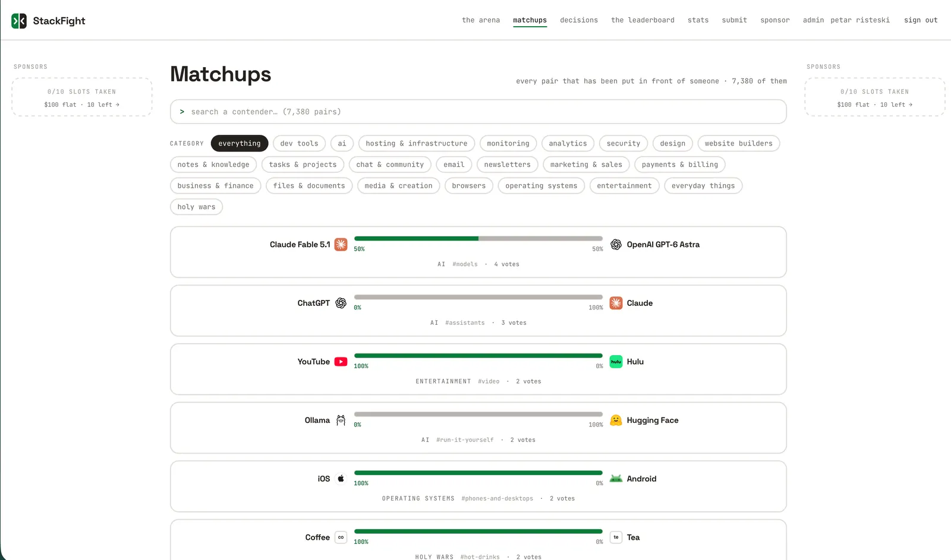Click the Hugging Face contender name
Screen dimensions: 951x560
(653, 420)
